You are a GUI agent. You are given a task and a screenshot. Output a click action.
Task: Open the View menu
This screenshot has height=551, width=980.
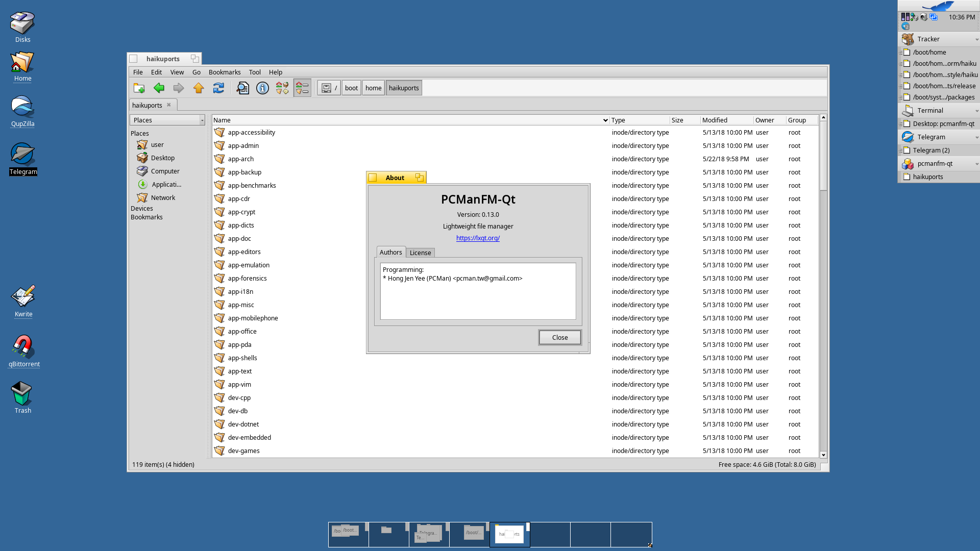pyautogui.click(x=177, y=72)
